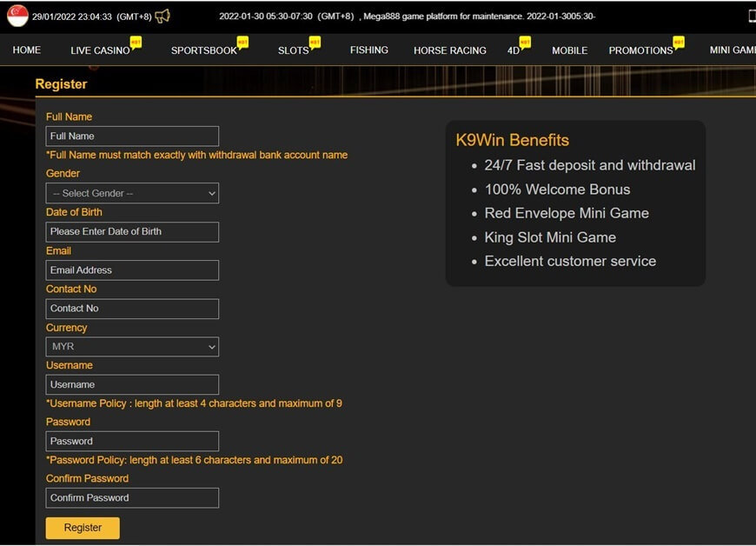756x546 pixels.
Task: Click the maintenance announcement ticker text
Action: 408,17
